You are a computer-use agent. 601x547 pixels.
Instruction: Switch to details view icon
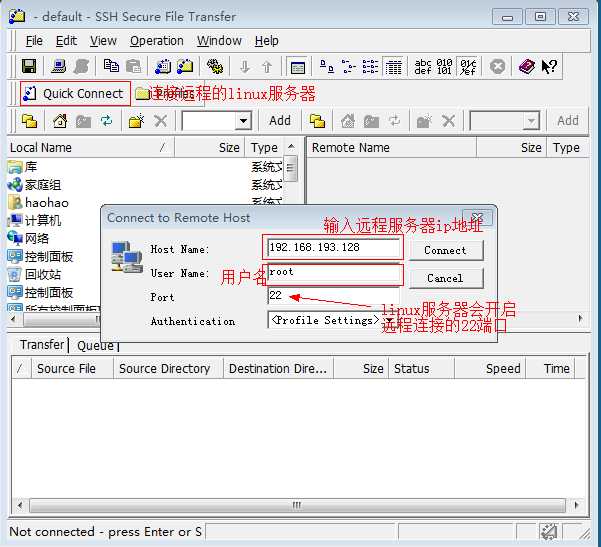point(393,67)
